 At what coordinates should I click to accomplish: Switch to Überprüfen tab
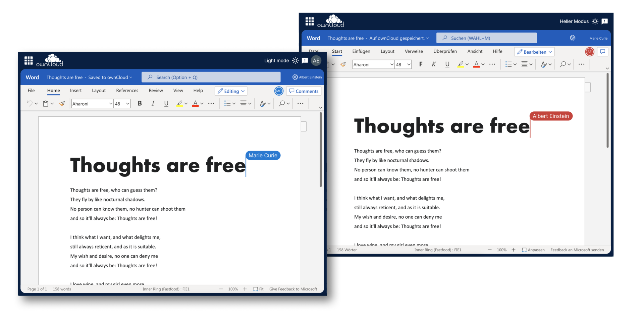coord(445,51)
